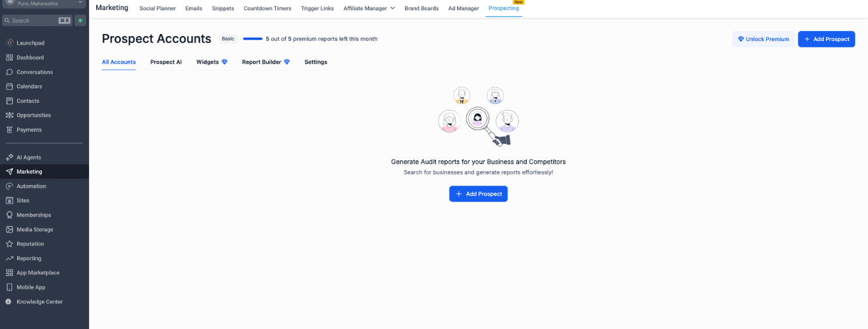868x329 pixels.
Task: Click the premium reports left text
Action: (x=321, y=39)
